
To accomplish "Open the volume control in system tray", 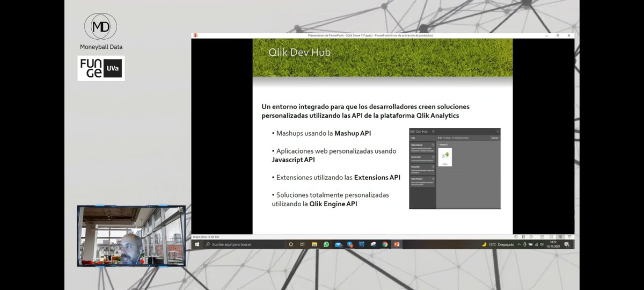I will 541,244.
